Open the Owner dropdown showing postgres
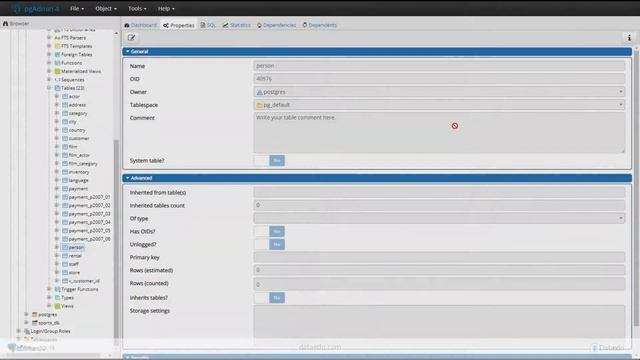The width and height of the screenshot is (640, 360). 439,92
